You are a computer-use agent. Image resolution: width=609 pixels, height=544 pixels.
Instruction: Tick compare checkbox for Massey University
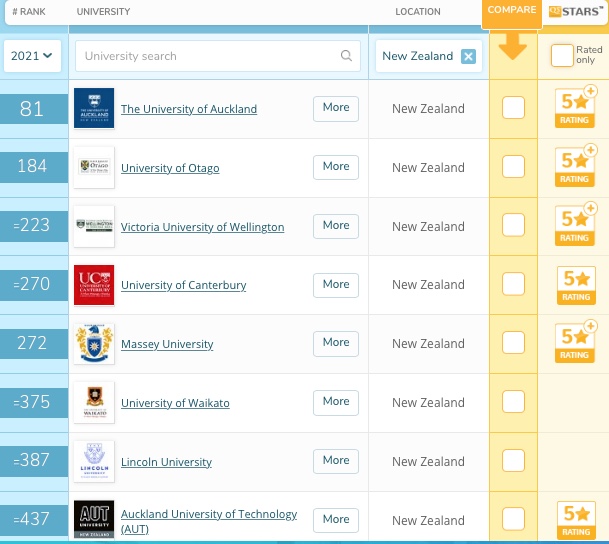513,343
